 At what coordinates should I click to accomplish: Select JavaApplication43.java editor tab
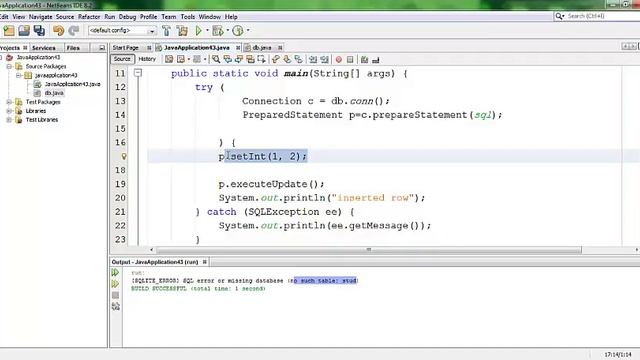(196, 48)
